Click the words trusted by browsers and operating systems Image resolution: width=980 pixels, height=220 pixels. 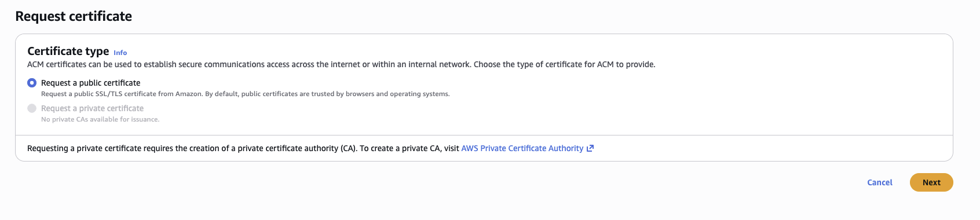point(381,94)
